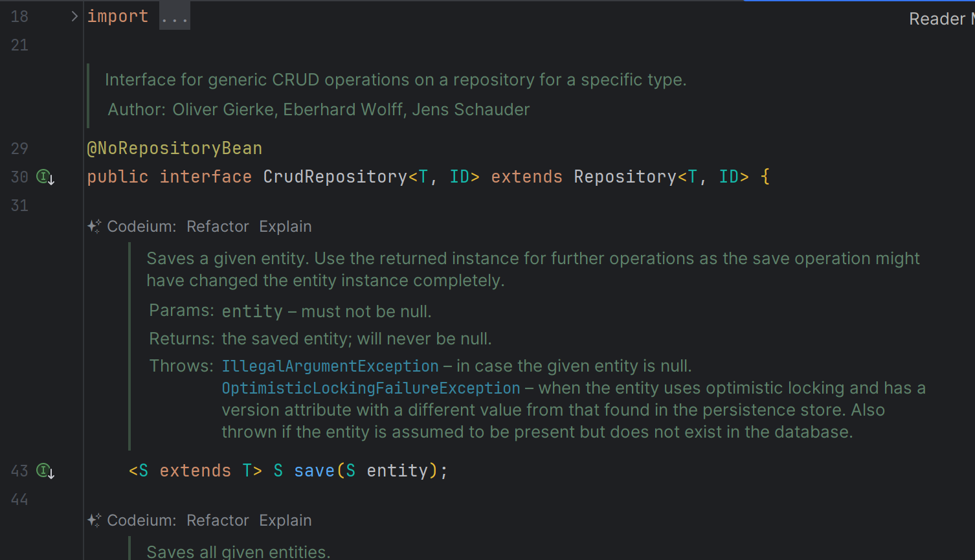Click implementations gutter icon on line 43

pos(45,471)
